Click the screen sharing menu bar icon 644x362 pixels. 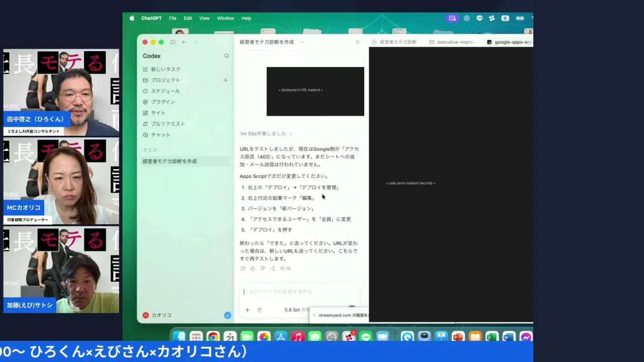tap(452, 18)
